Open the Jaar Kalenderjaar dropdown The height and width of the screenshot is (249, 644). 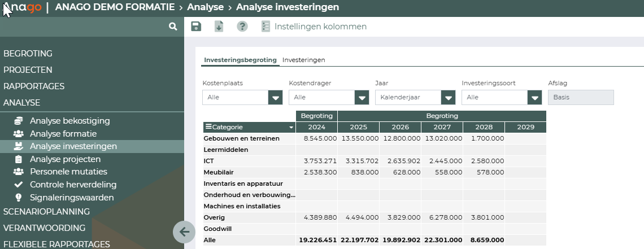tap(448, 98)
